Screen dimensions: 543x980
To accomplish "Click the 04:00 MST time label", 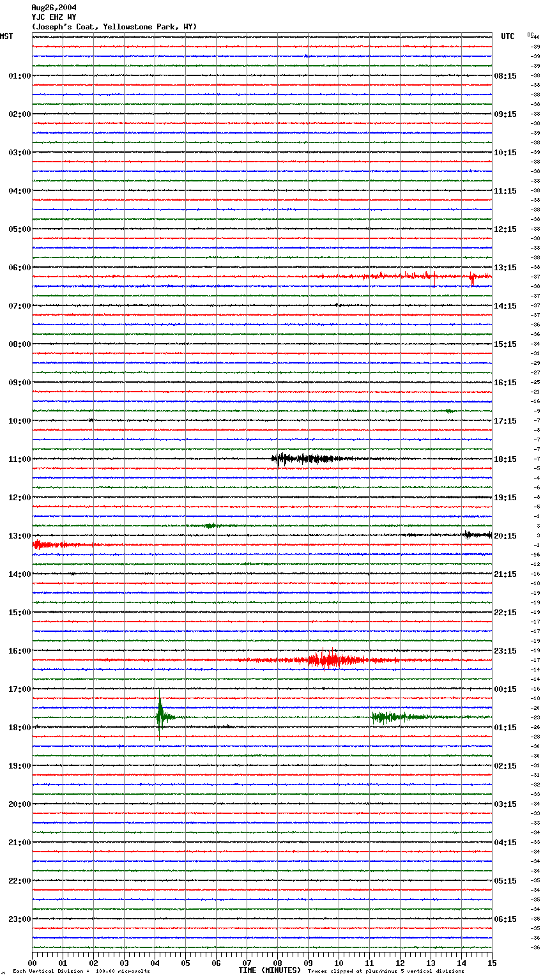I will 19,191.
